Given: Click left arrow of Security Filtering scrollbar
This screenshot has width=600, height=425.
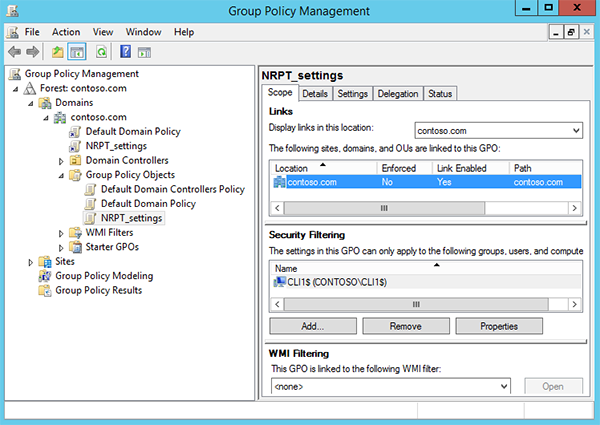Looking at the screenshot, I should (277, 305).
